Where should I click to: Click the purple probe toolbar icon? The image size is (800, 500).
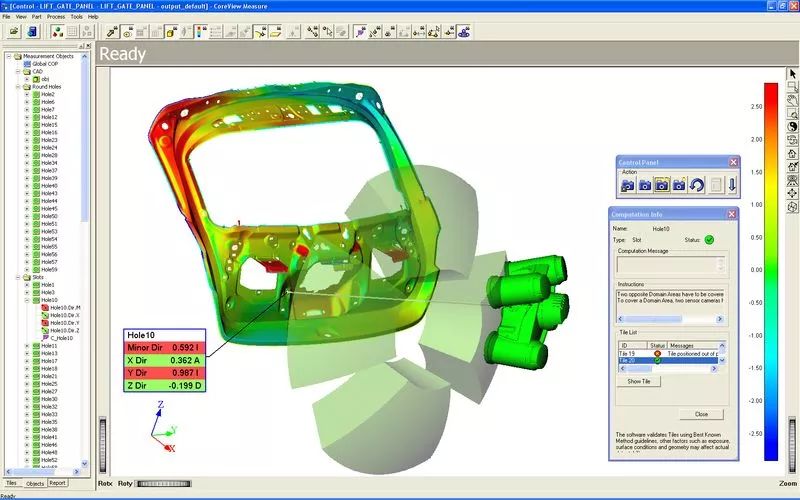tap(360, 32)
